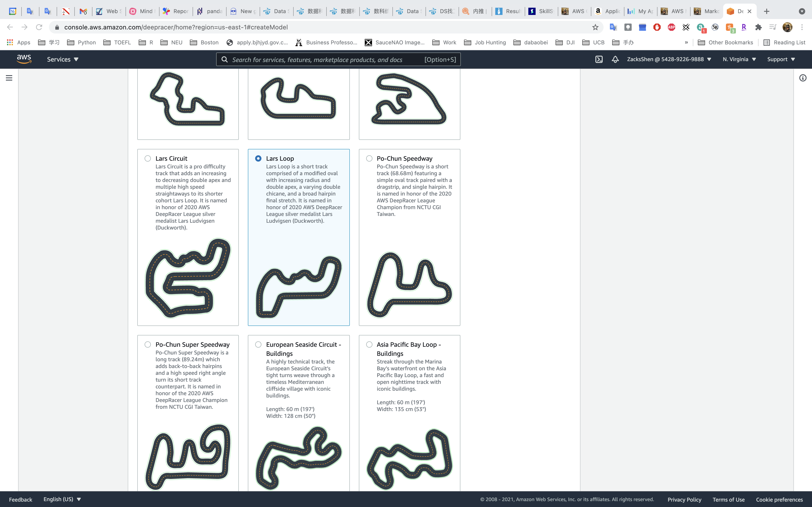
Task: Select the Lars Circuit radio button
Action: [x=148, y=158]
